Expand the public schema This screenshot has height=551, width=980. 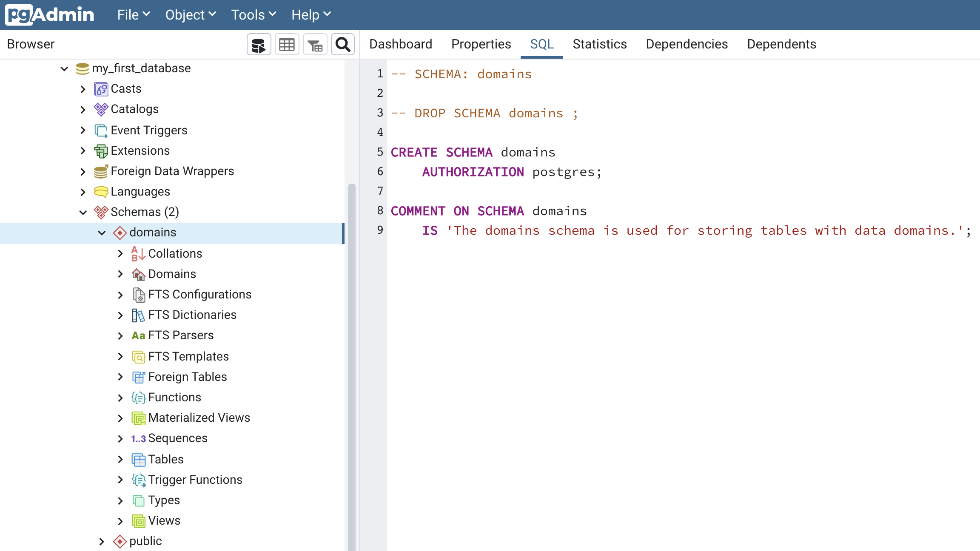(102, 541)
